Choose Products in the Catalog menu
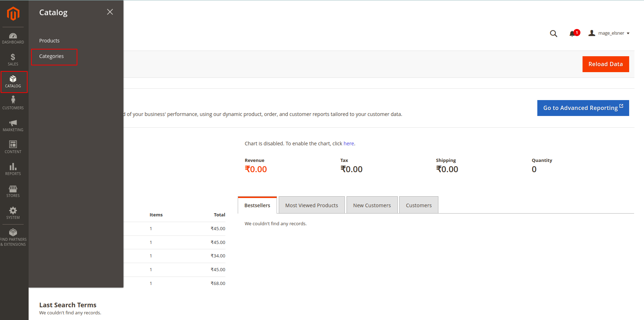 click(49, 41)
